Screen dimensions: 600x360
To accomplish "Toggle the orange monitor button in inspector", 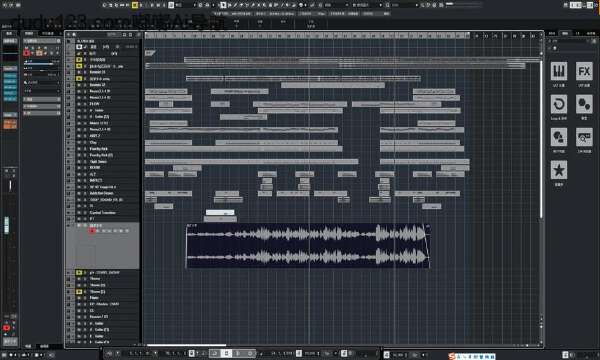I will pyautogui.click(x=39, y=53).
